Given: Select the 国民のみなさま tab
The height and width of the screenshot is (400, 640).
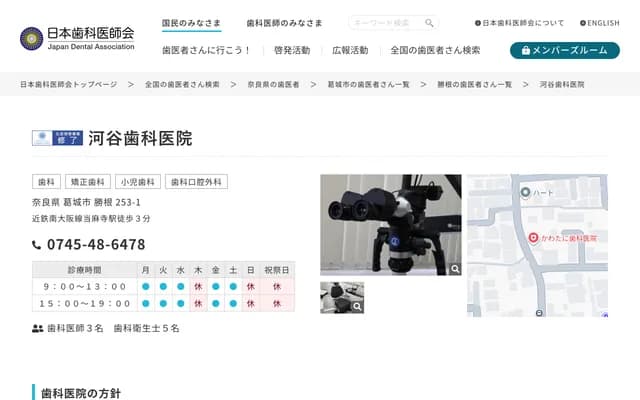Looking at the screenshot, I should coord(191,23).
